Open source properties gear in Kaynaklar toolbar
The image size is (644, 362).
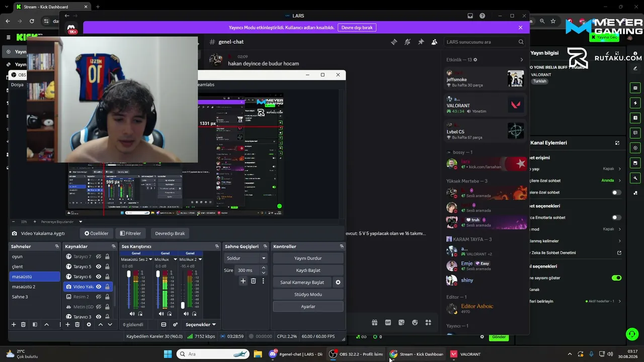coord(89,324)
